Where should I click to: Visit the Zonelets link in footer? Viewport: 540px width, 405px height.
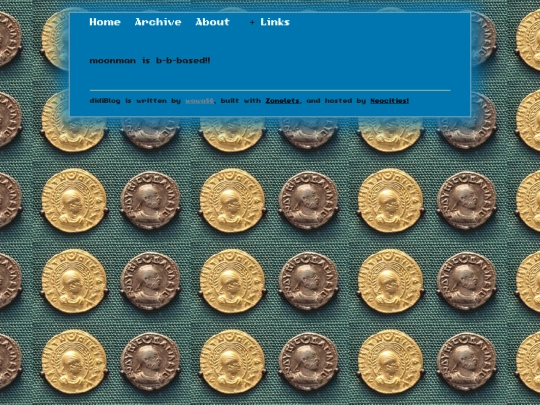click(282, 101)
